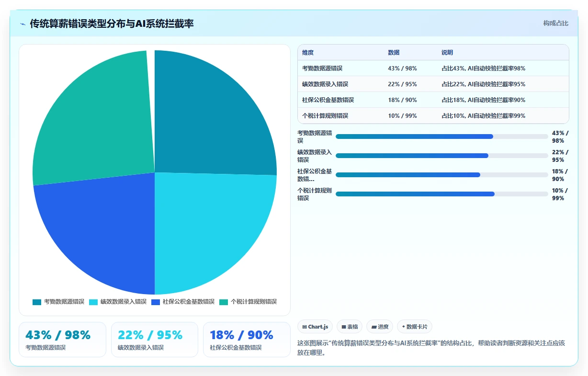
Task: Click the 表格 tag chip
Action: 350,327
